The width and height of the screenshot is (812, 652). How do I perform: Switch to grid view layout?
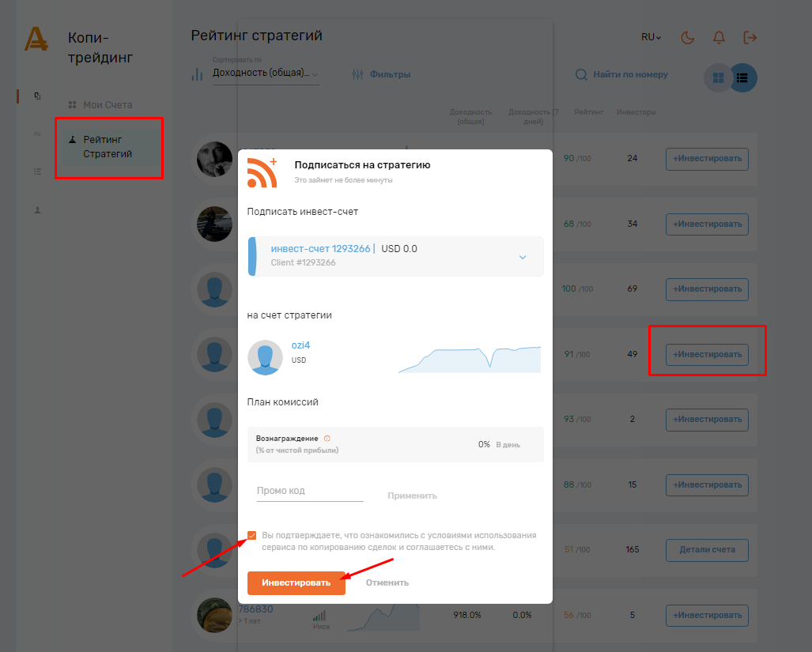[x=718, y=77]
